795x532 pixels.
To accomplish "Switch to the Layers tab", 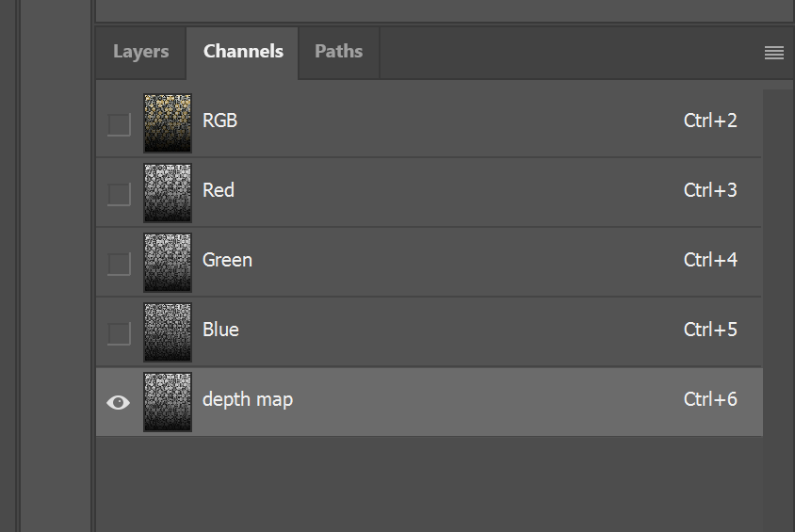I will [x=141, y=52].
